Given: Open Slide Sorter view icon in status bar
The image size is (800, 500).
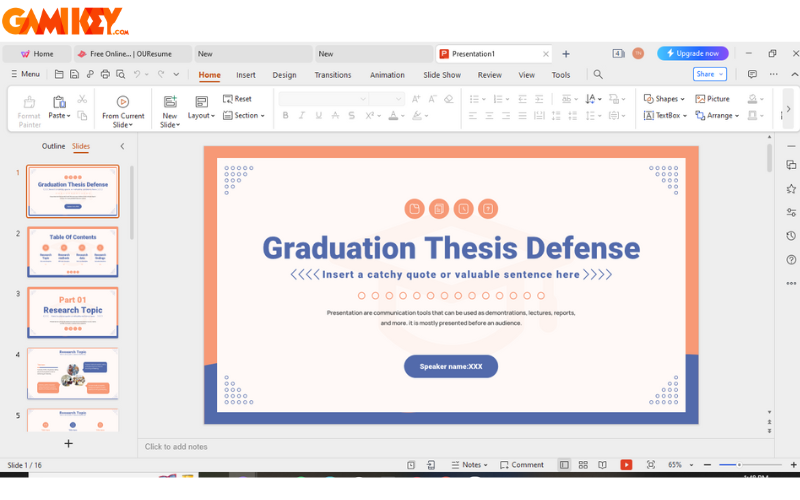Looking at the screenshot, I should 583,465.
